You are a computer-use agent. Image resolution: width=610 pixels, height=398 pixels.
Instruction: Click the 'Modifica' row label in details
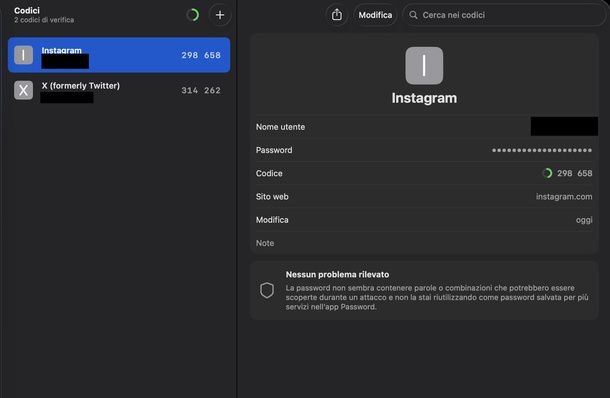(x=272, y=220)
